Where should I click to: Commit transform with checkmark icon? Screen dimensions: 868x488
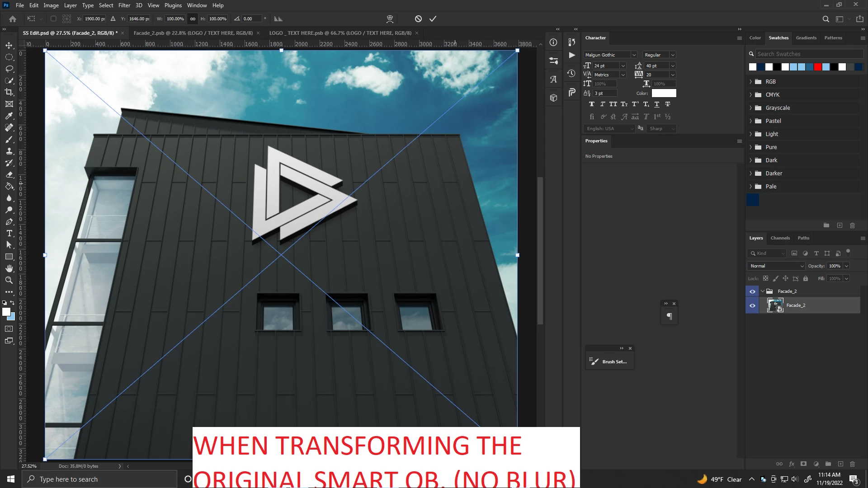point(433,19)
